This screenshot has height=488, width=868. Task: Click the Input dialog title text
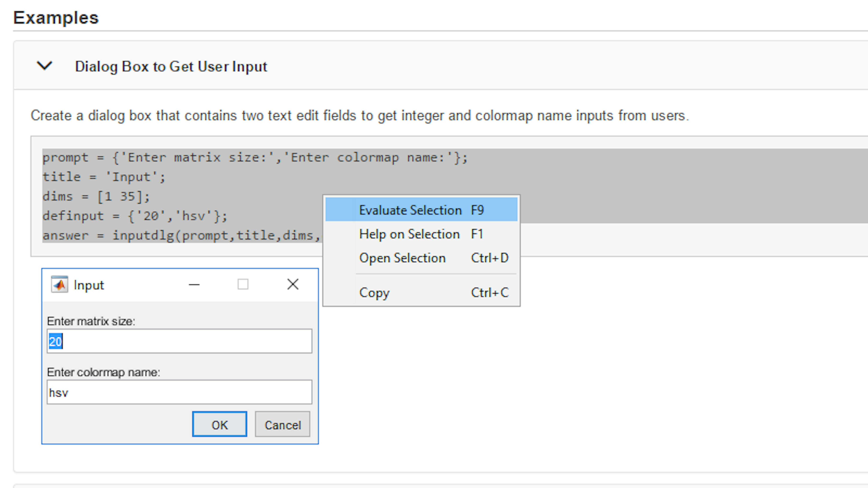coord(89,285)
